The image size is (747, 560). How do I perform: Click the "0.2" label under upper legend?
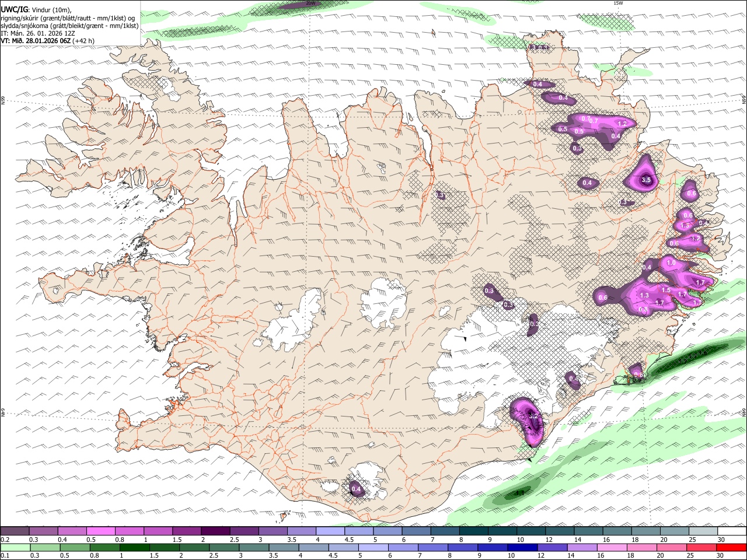pos(4,540)
